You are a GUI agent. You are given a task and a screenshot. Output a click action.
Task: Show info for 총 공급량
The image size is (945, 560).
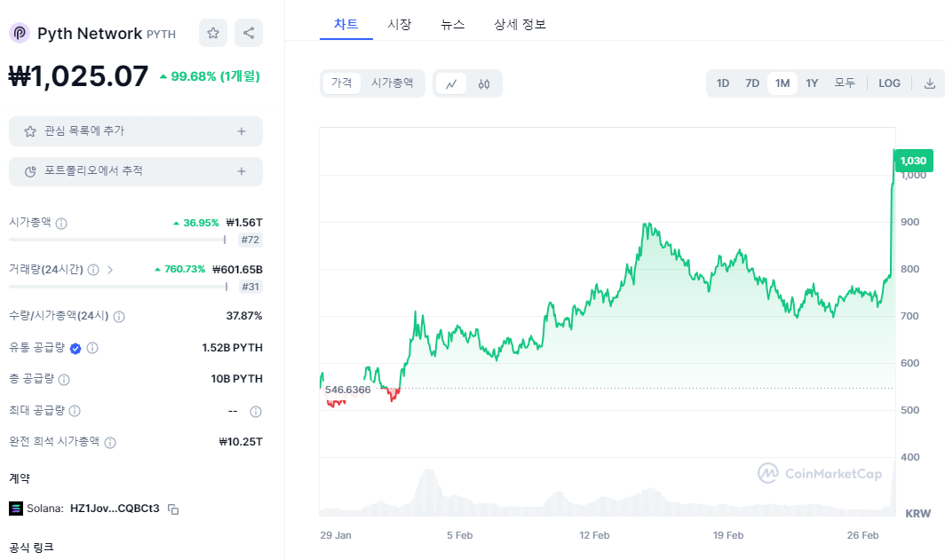tap(64, 379)
